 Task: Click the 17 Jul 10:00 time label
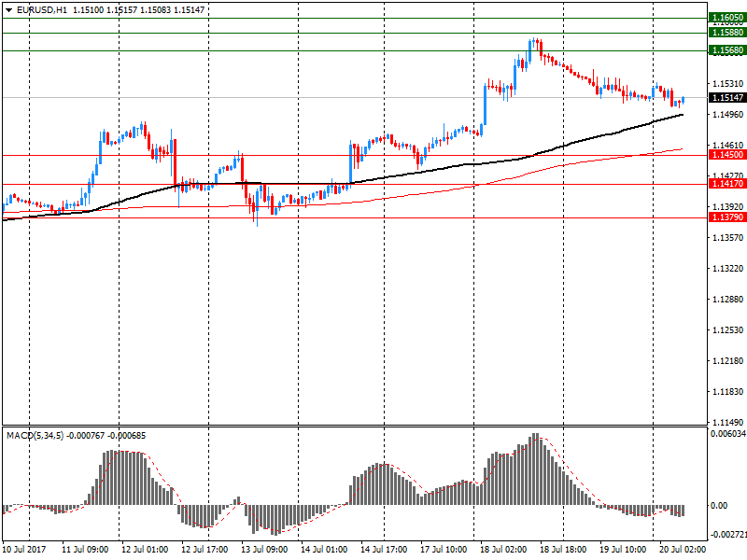pos(444,550)
